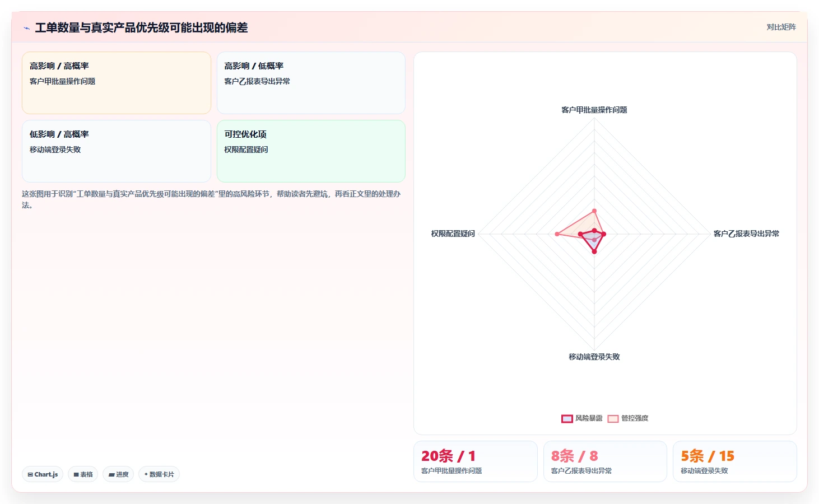The image size is (819, 504).
Task: Click radar axis label 权限配置疑问
Action: (453, 234)
